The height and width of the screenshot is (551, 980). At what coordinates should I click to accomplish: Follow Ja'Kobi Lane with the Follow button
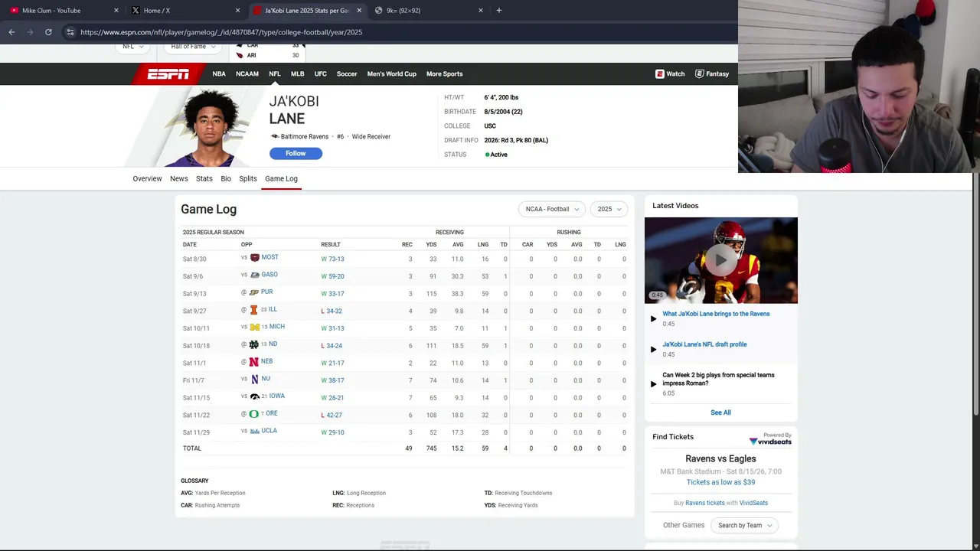[x=296, y=153]
